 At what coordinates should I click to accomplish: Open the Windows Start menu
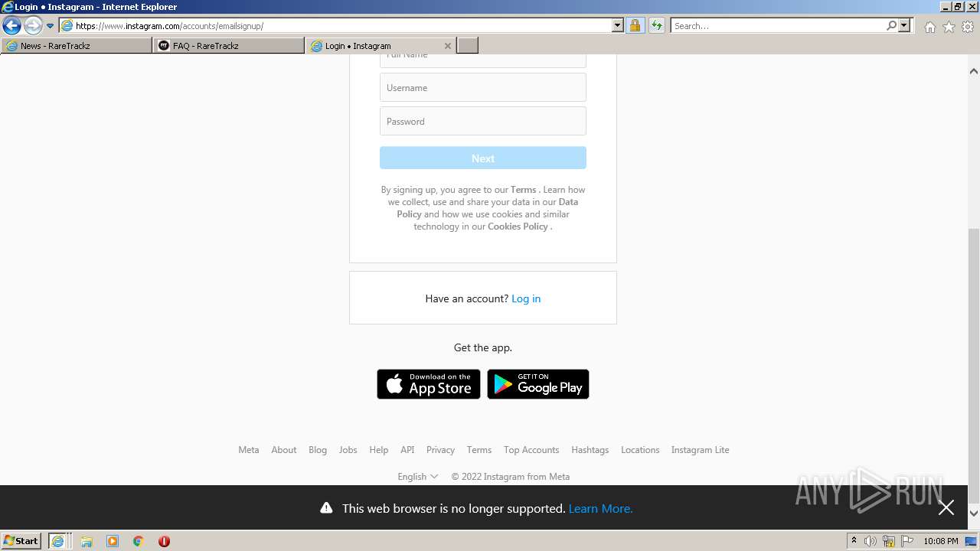pyautogui.click(x=21, y=540)
